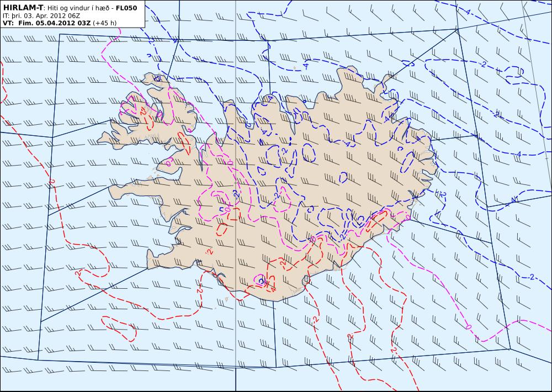Click the FL050 flight level label
The width and height of the screenshot is (552, 392).
(x=126, y=8)
